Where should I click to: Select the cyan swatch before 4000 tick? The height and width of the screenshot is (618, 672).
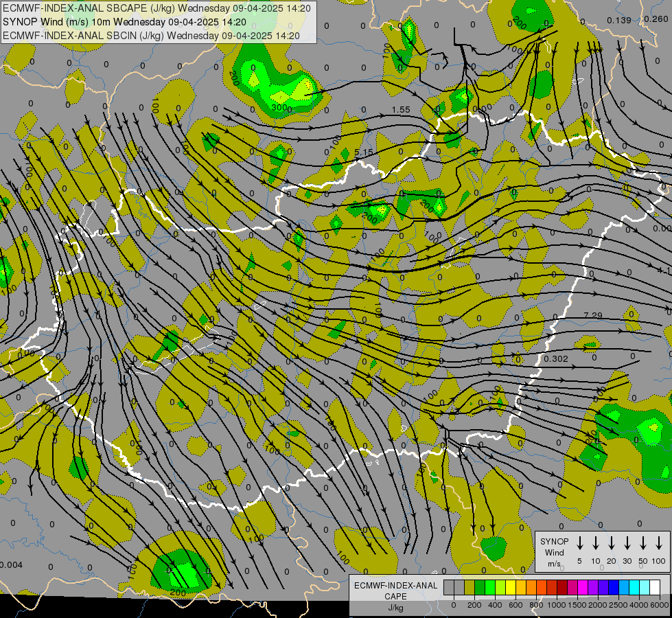pos(635,587)
